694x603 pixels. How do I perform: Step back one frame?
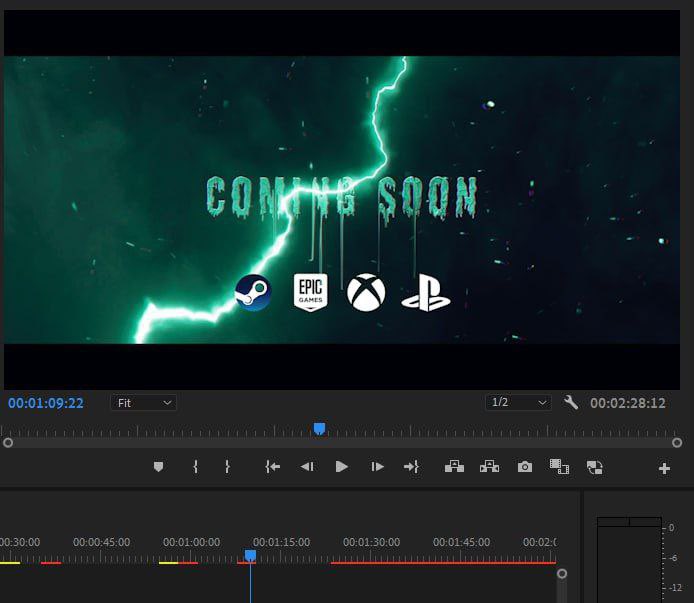[307, 467]
